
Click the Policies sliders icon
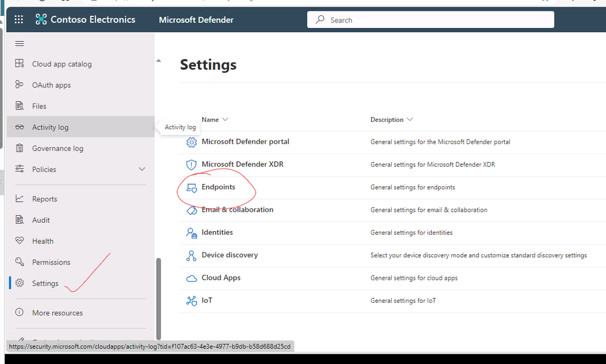(x=19, y=169)
